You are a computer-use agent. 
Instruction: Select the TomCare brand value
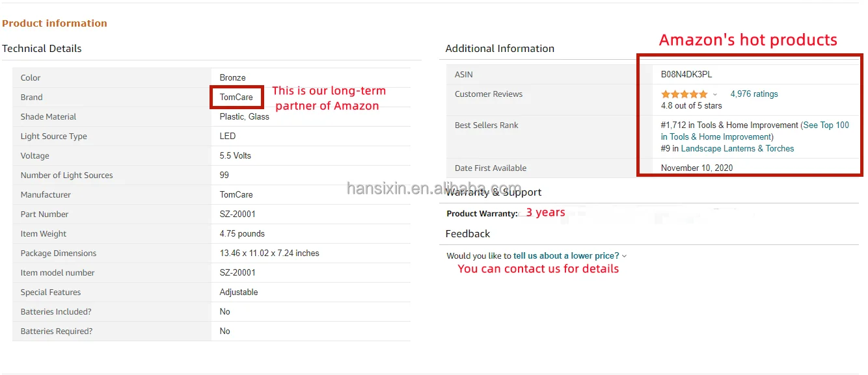[236, 97]
